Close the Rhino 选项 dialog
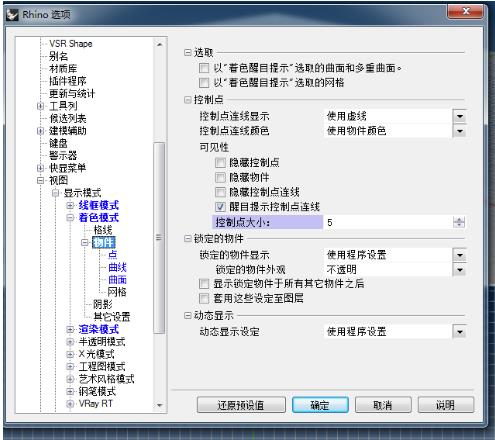 pyautogui.click(x=466, y=12)
